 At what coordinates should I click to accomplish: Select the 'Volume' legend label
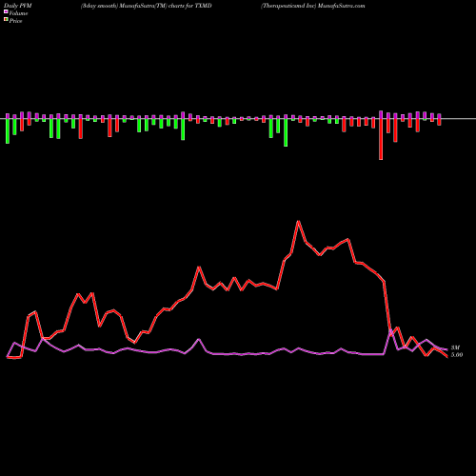coord(18,13)
